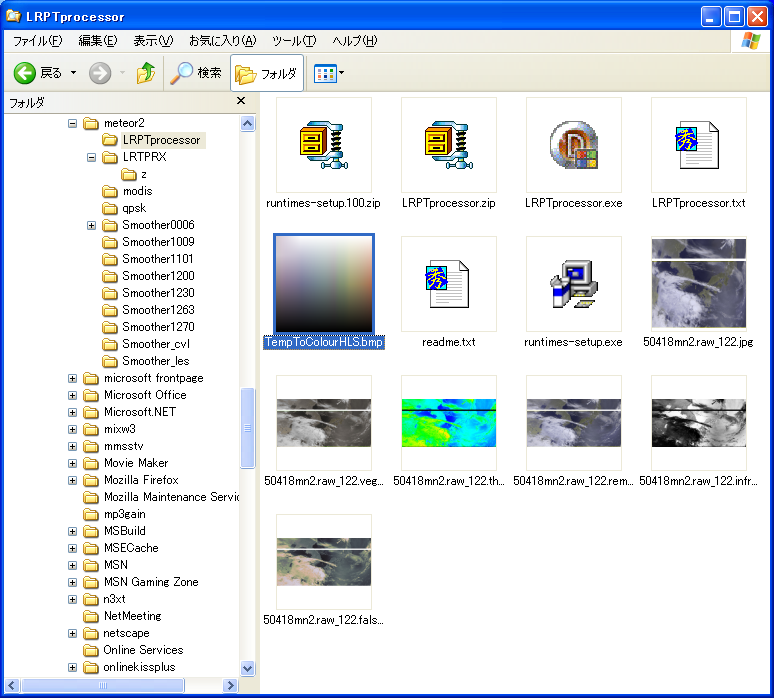This screenshot has height=698, width=774.
Task: Expand the Microsoft.NET node
Action: tap(73, 413)
